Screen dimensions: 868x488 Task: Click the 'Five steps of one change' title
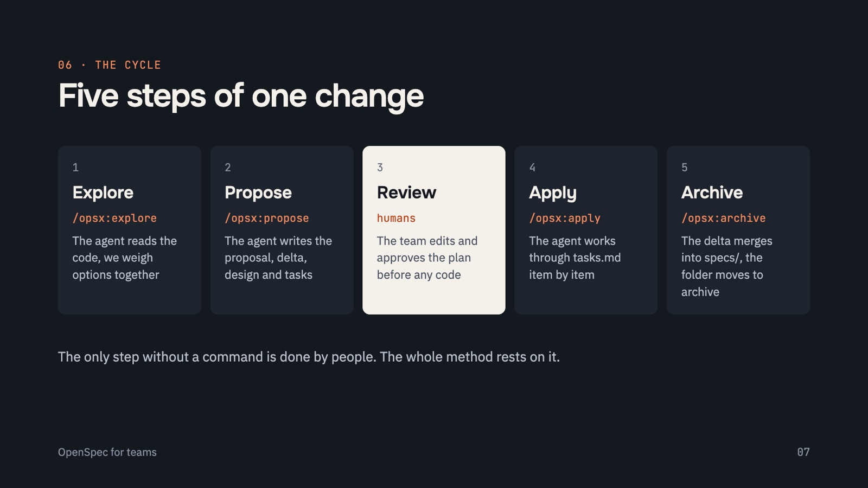coord(241,96)
